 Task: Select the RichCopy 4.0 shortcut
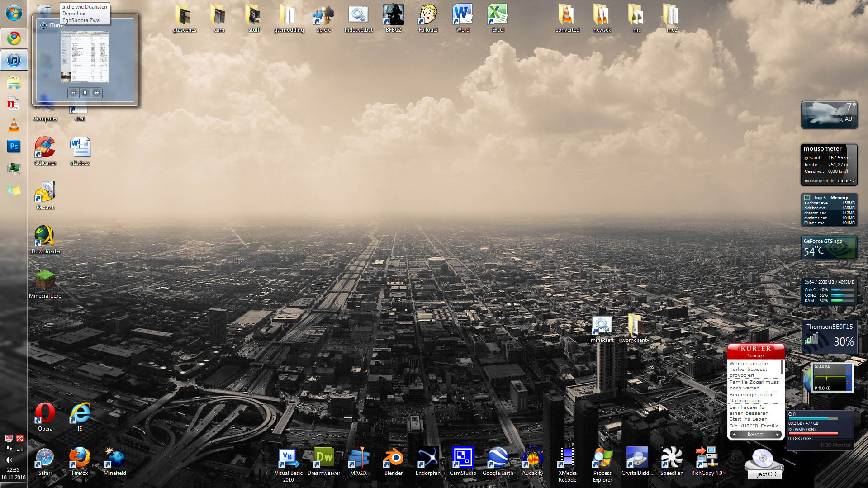707,461
